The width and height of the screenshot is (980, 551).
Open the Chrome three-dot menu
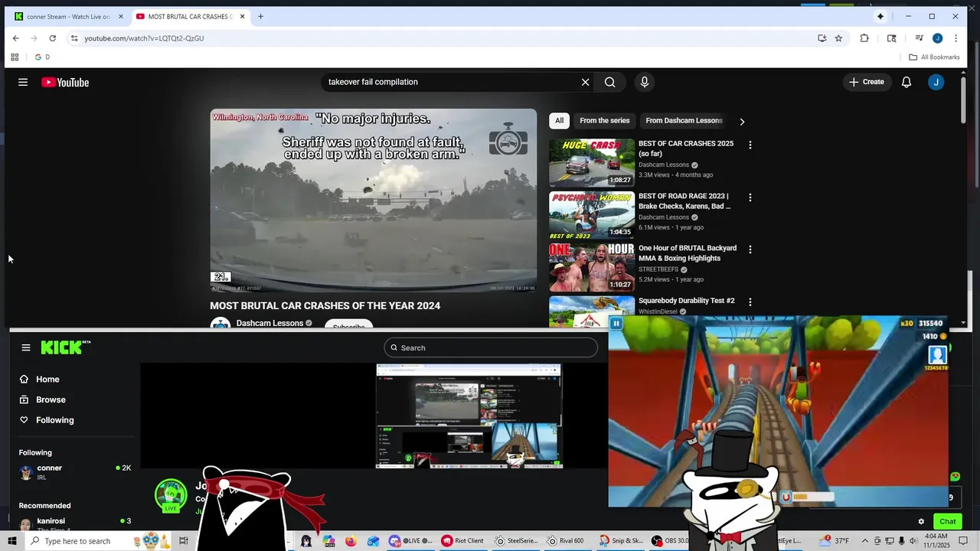(x=955, y=38)
